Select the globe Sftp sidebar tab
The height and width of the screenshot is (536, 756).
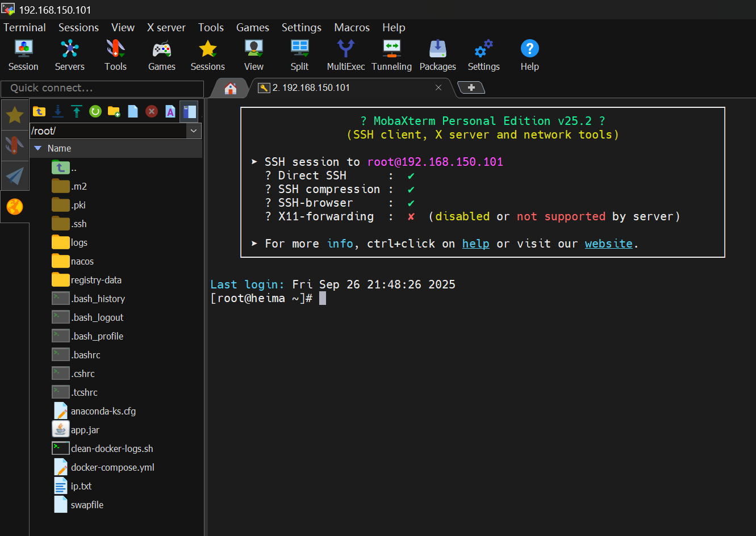tap(15, 207)
